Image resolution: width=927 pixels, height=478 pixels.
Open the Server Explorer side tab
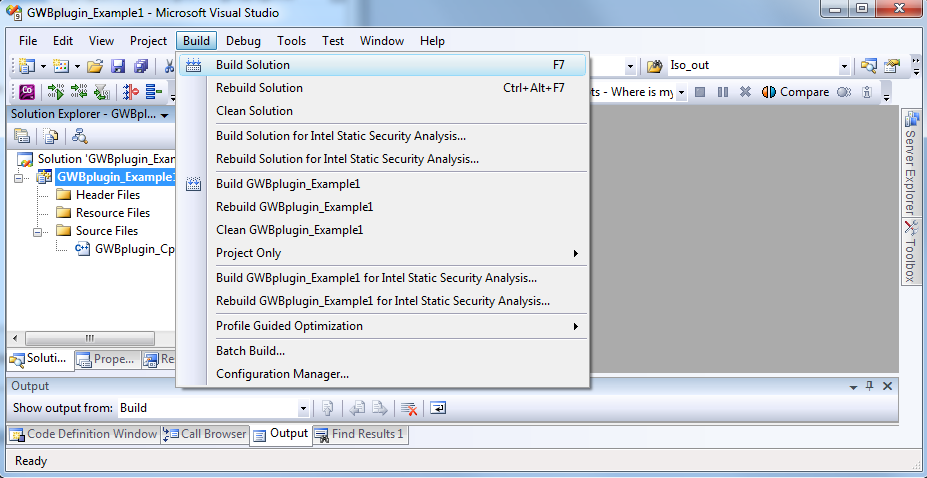point(910,163)
